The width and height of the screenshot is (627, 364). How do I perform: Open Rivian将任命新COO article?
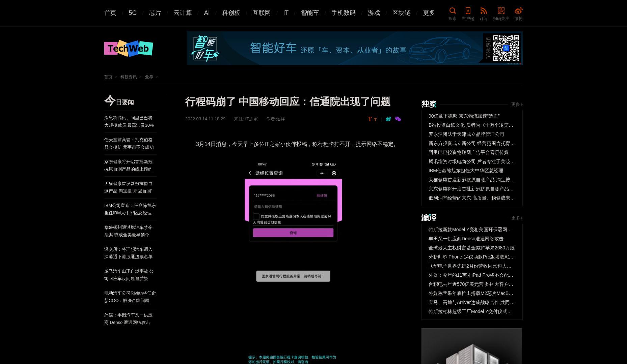pyautogui.click(x=130, y=297)
